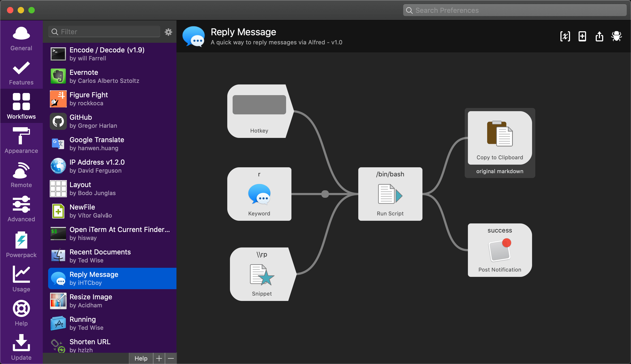The height and width of the screenshot is (364, 631).
Task: Export workflow with the share icon
Action: pyautogui.click(x=599, y=36)
